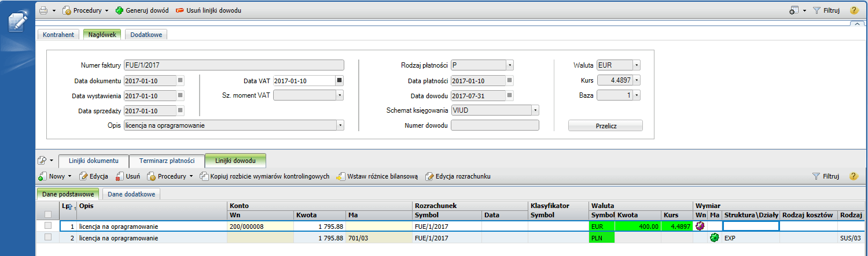The width and height of the screenshot is (868, 256).
Task: Select the Linijki dowodu tab
Action: coord(235,160)
